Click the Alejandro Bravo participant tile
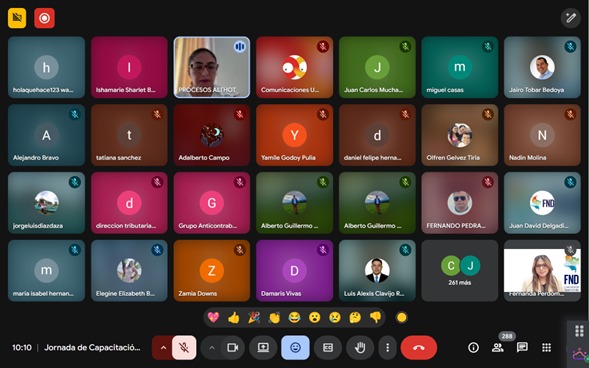The width and height of the screenshot is (589, 368). point(47,135)
